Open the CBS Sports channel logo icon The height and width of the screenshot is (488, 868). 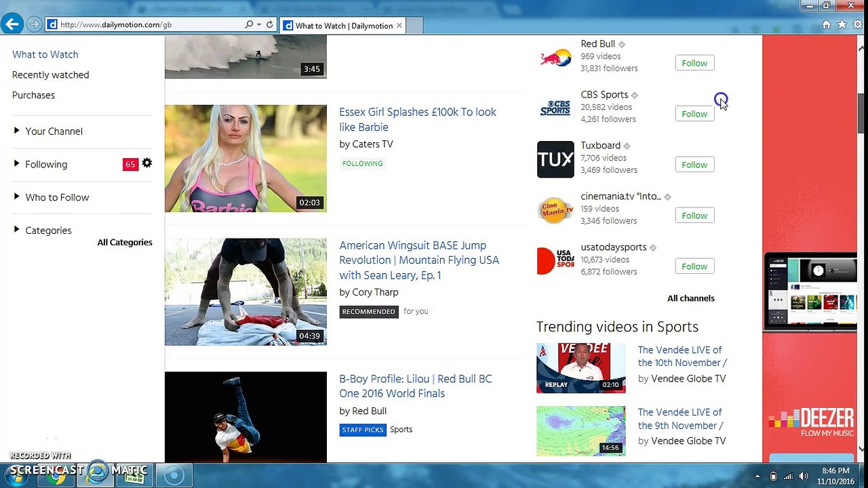pyautogui.click(x=555, y=108)
